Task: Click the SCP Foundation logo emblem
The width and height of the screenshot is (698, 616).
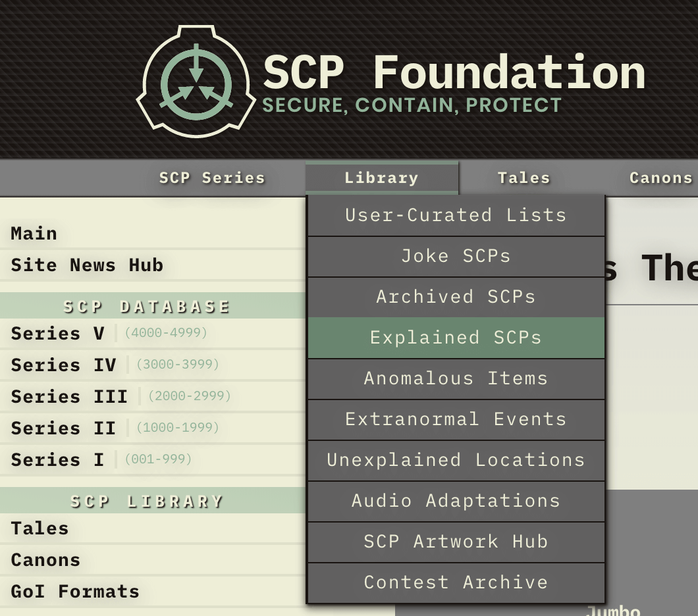Action: point(196,82)
